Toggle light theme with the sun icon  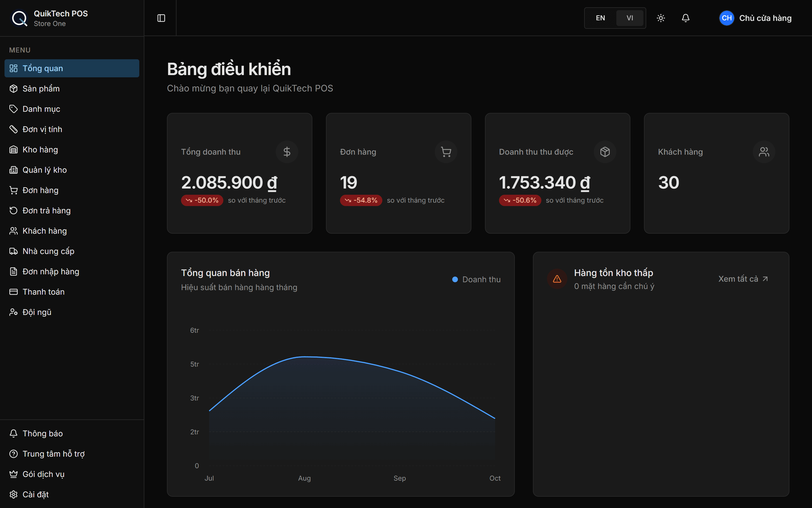pos(661,18)
